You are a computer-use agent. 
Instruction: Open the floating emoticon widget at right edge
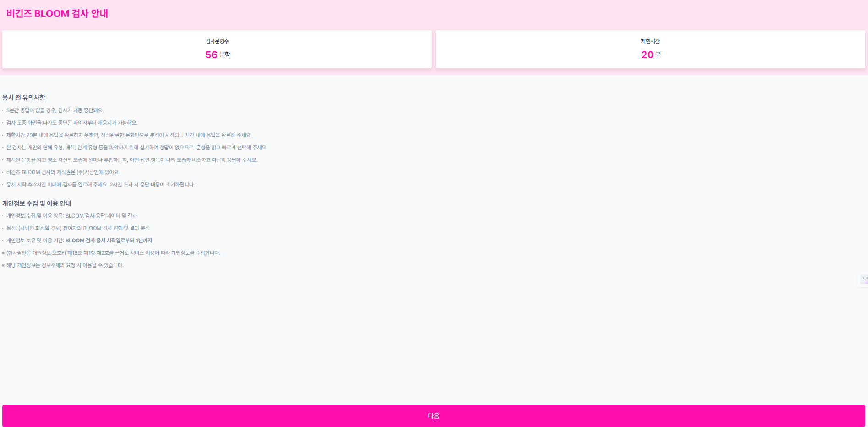863,279
